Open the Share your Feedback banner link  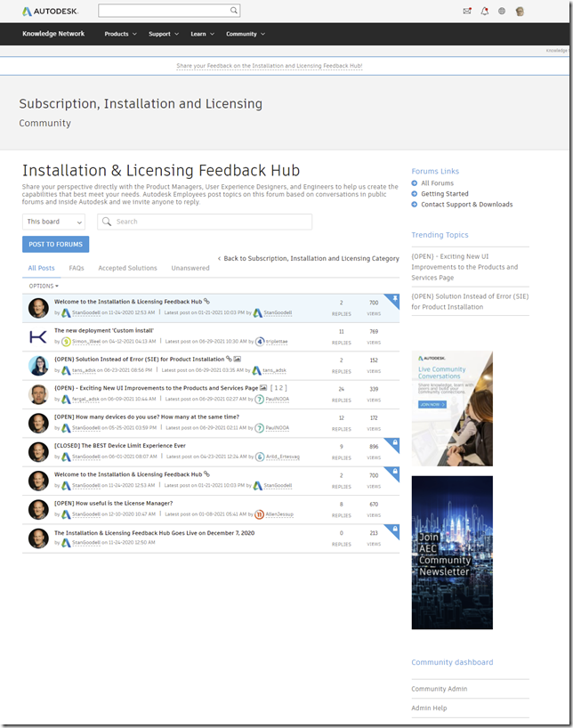pyautogui.click(x=270, y=66)
